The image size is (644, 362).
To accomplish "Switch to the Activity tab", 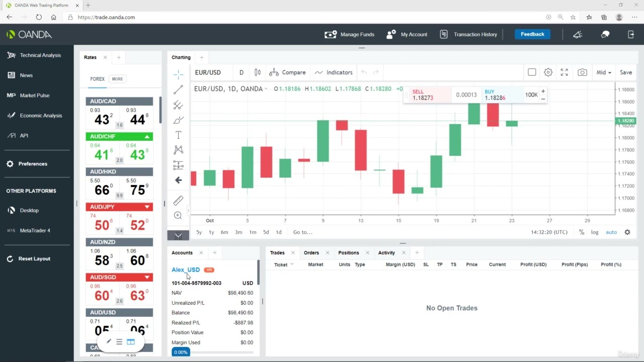I will (x=386, y=253).
